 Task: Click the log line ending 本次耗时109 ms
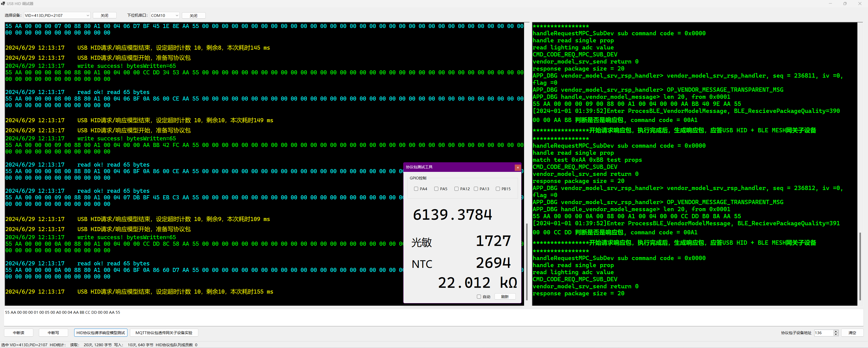(x=138, y=219)
